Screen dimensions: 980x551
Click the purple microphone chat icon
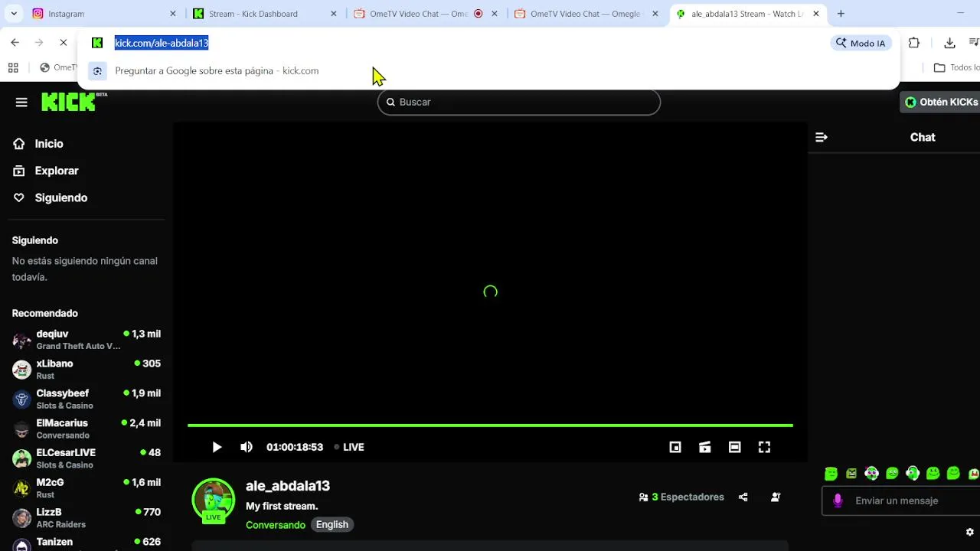[x=838, y=500]
